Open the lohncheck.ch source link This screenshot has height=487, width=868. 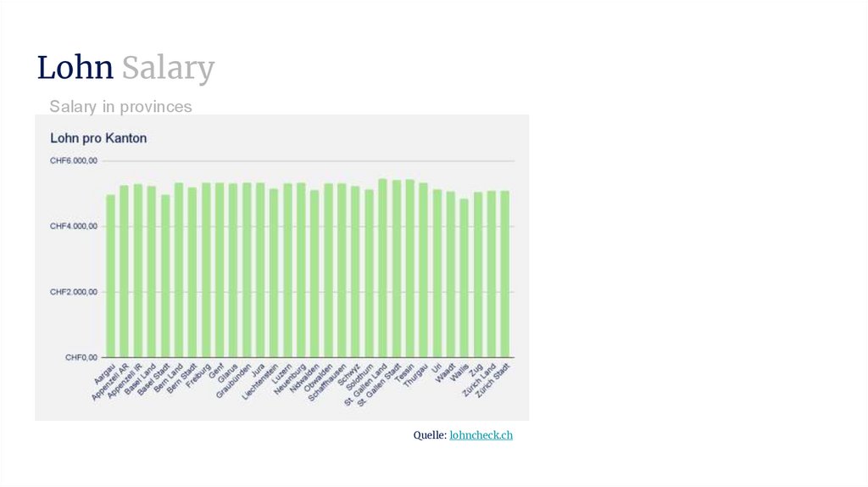point(481,435)
